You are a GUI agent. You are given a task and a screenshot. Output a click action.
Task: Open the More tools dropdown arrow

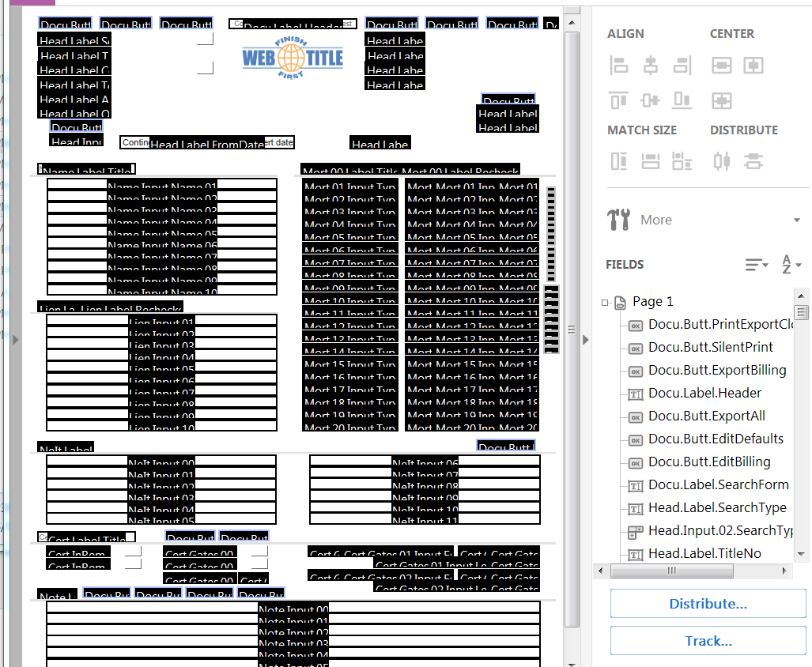[797, 220]
